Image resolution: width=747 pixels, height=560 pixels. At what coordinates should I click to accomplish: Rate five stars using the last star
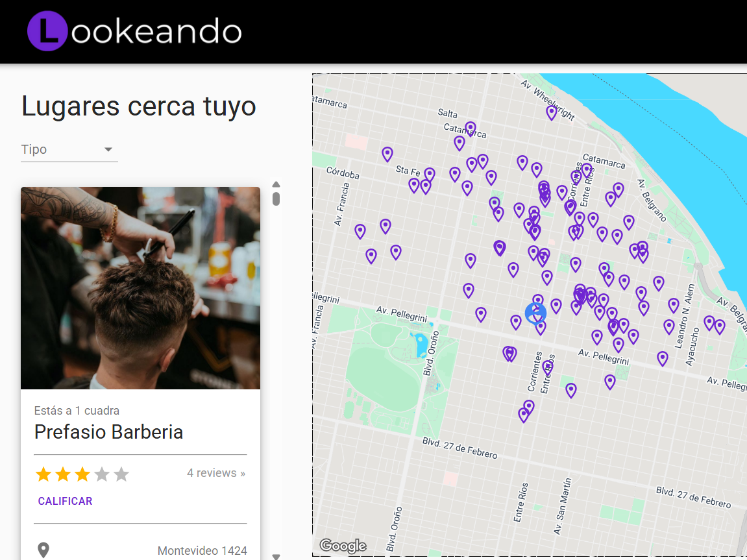[121, 474]
